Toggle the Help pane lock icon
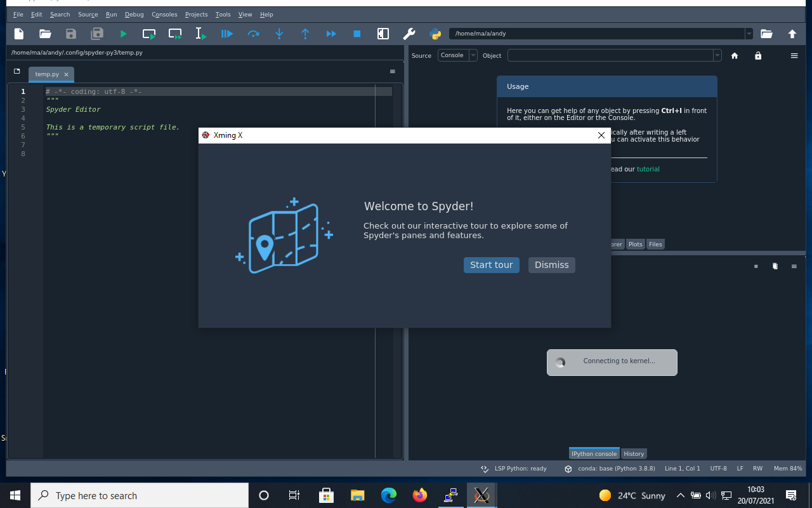The width and height of the screenshot is (812, 508). coord(758,56)
